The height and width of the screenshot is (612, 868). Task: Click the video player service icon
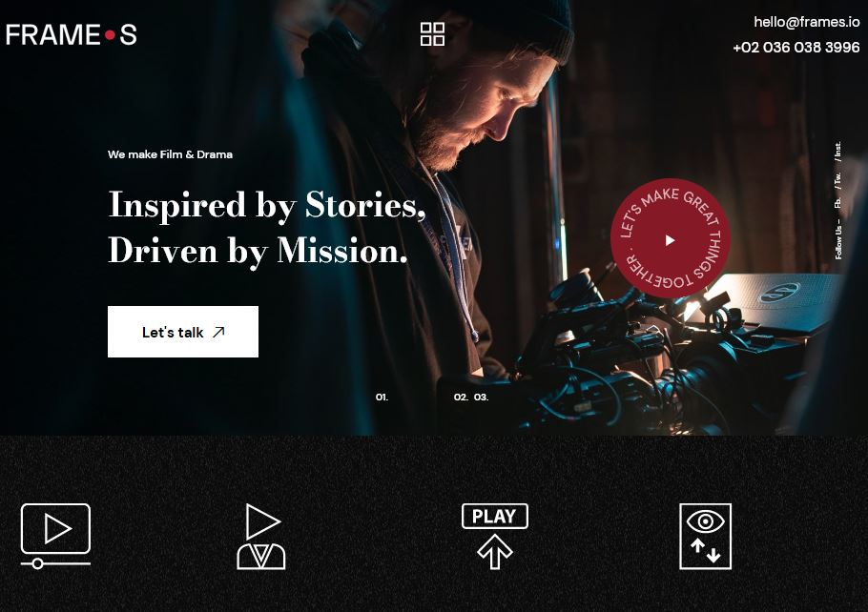pyautogui.click(x=55, y=536)
